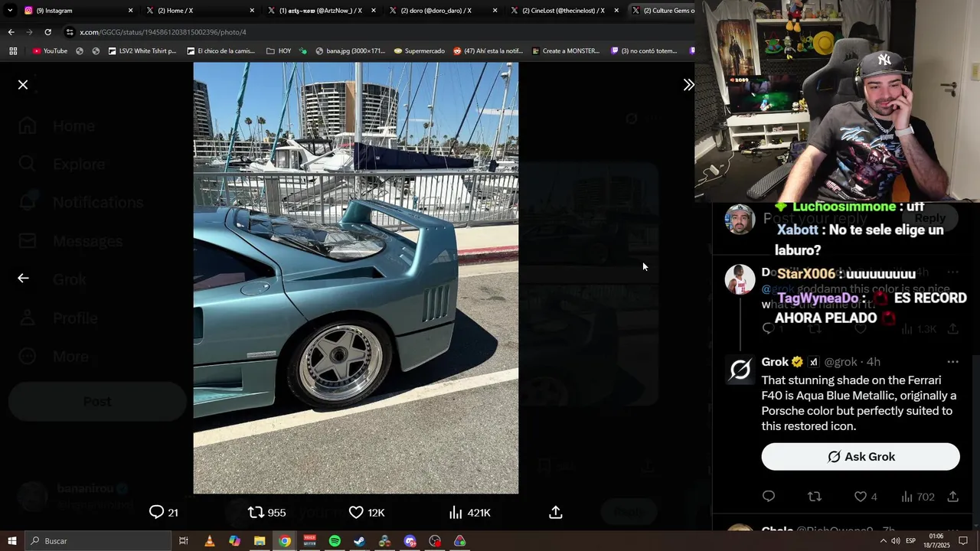The height and width of the screenshot is (551, 980).
Task: Open site information icon in address bar
Action: click(x=70, y=32)
